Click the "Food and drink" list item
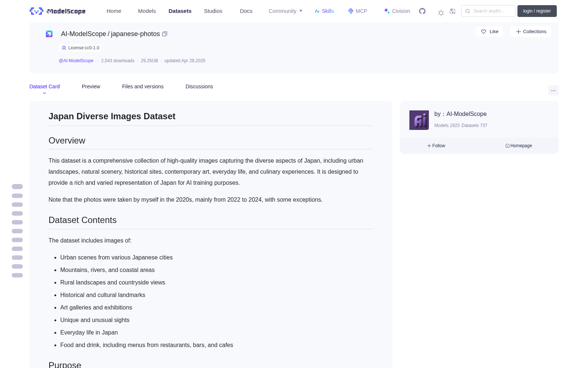Viewport: 588px width, 368px height. [x=147, y=345]
